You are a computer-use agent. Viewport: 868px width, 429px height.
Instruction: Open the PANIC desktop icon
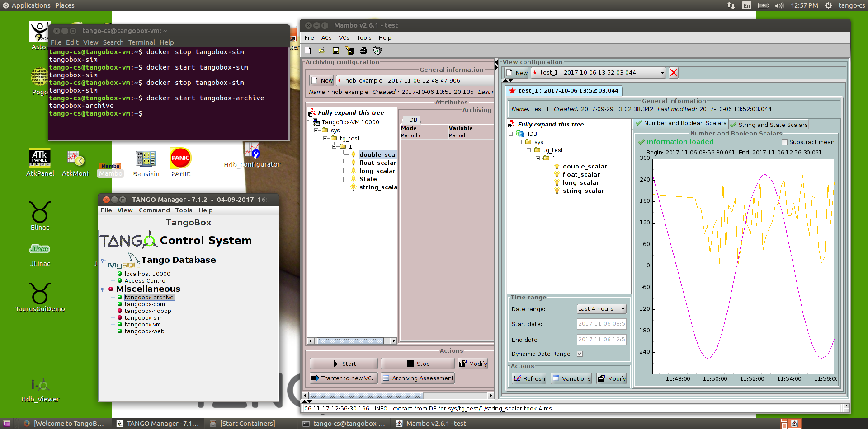tap(180, 162)
